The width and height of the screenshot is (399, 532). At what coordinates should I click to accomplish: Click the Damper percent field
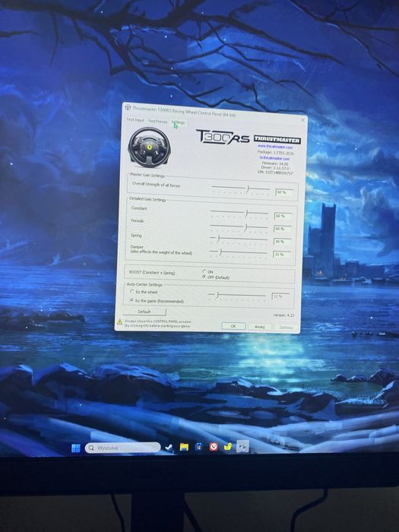pos(282,255)
